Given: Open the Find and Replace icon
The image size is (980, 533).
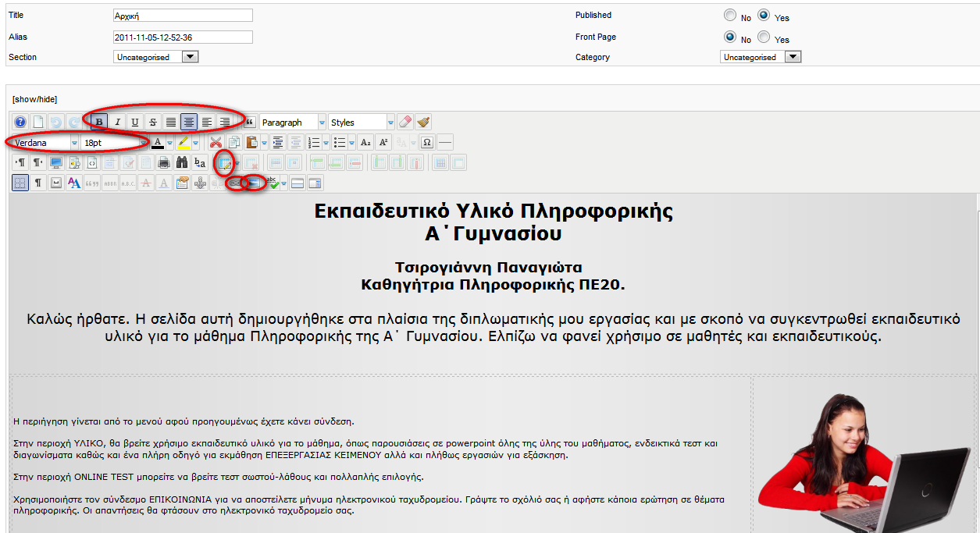Looking at the screenshot, I should [x=201, y=162].
